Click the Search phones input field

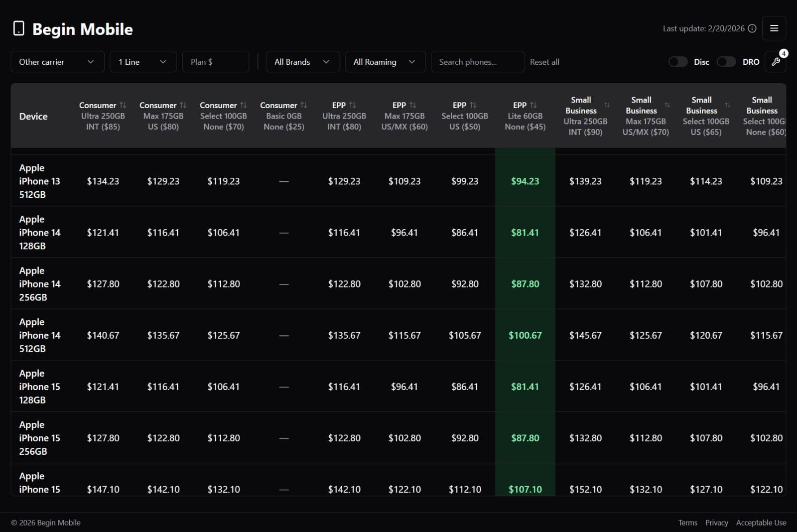tap(477, 62)
